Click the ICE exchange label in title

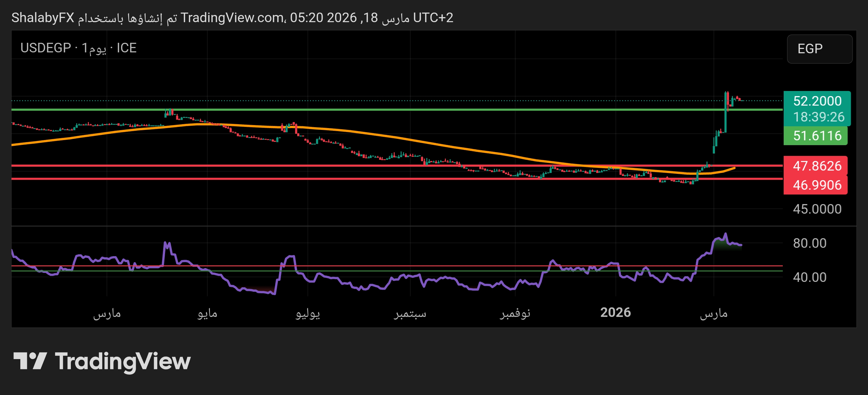(x=126, y=48)
